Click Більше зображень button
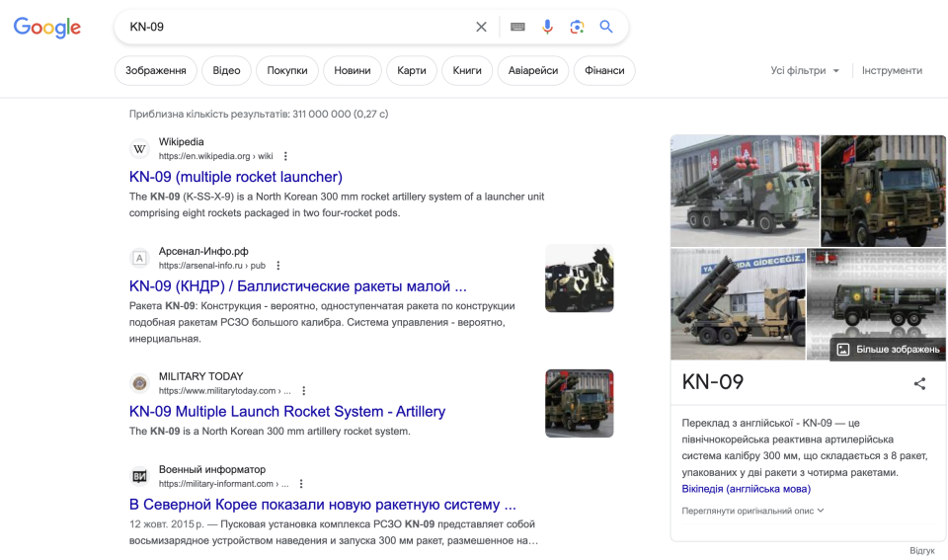Screen dimensions: 948x560 [888, 350]
